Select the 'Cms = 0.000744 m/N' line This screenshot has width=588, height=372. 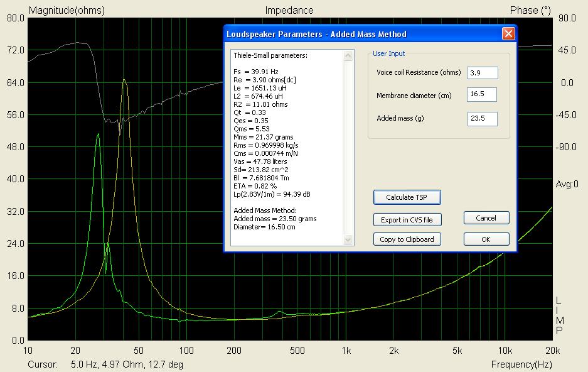click(x=265, y=153)
